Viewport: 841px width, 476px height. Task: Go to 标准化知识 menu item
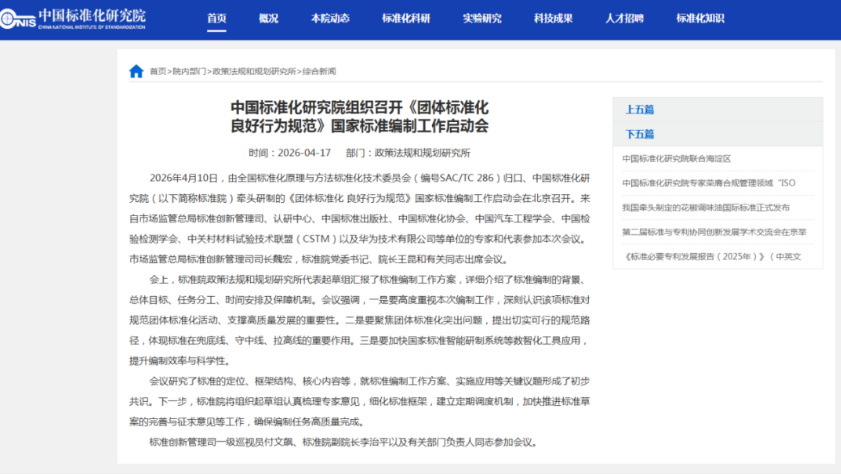coord(700,19)
